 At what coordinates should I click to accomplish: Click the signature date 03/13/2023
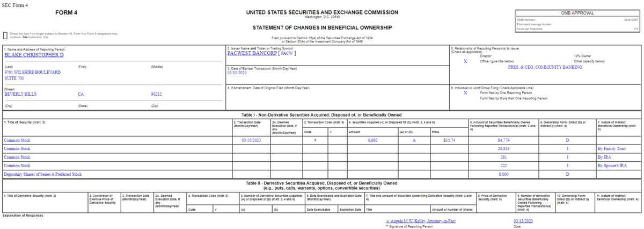point(523,221)
